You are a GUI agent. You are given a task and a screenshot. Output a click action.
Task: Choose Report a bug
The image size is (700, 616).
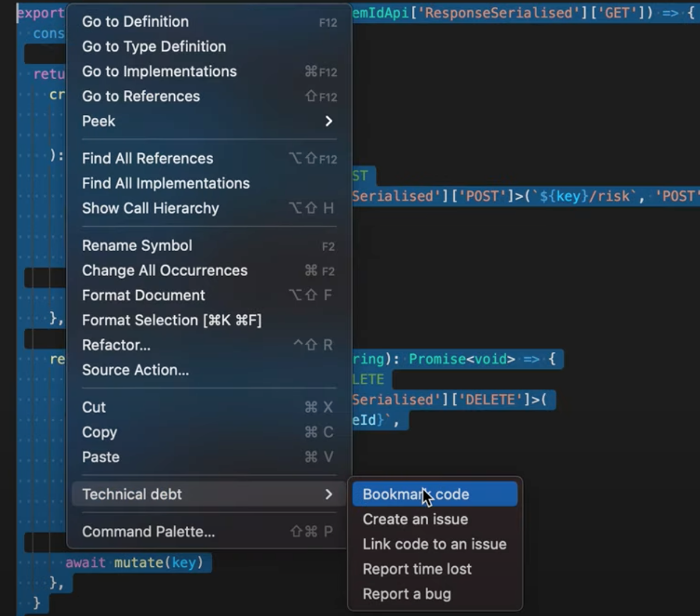pos(435,594)
